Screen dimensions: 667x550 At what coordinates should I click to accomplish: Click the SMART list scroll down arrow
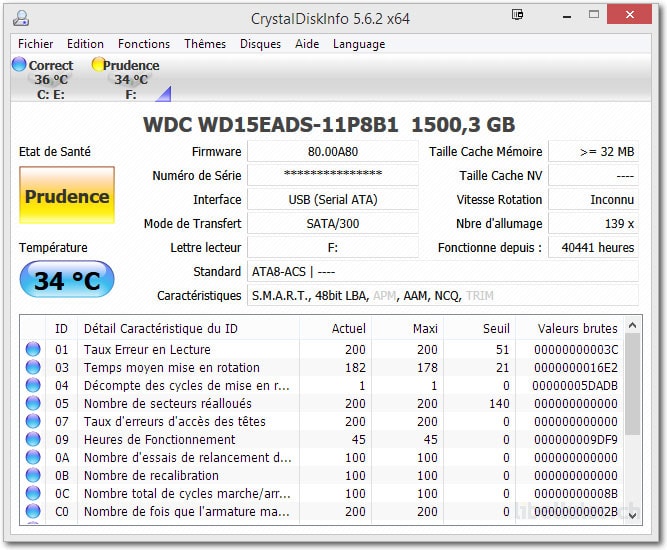(x=633, y=515)
